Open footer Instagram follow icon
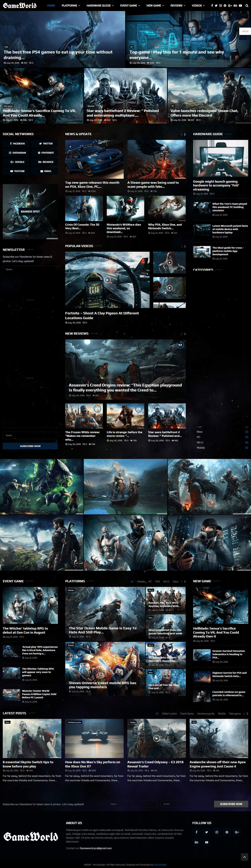 coord(217,832)
